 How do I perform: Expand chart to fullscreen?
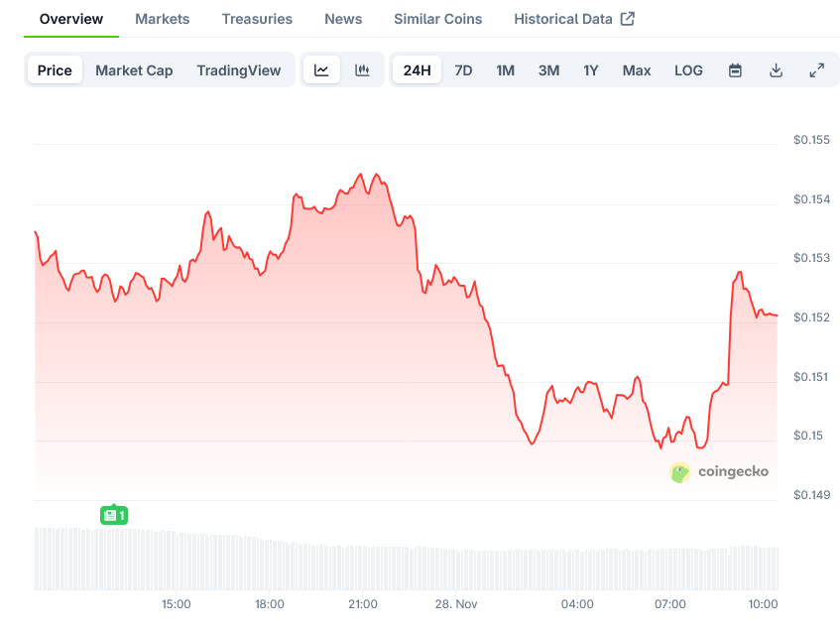coord(816,70)
